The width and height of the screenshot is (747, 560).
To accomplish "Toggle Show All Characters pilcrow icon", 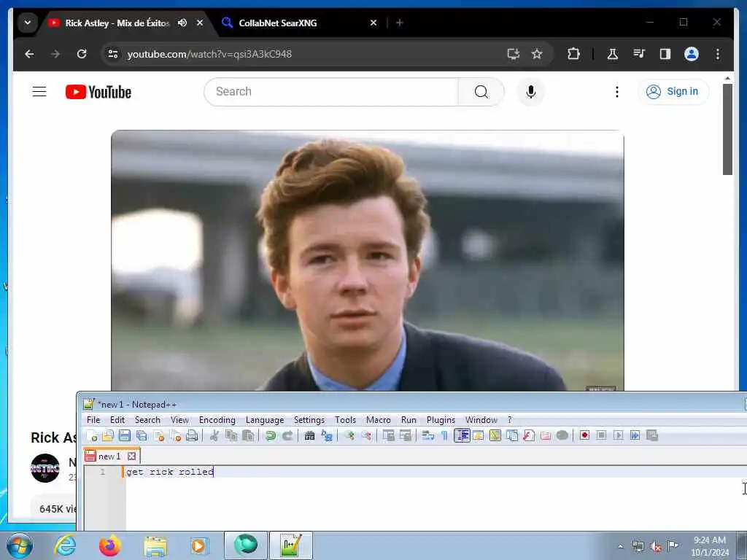I will coord(444,436).
